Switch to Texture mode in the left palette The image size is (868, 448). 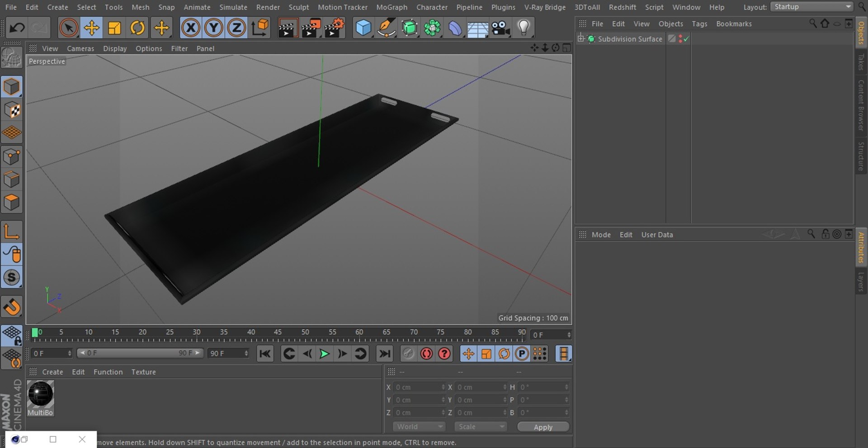click(12, 110)
